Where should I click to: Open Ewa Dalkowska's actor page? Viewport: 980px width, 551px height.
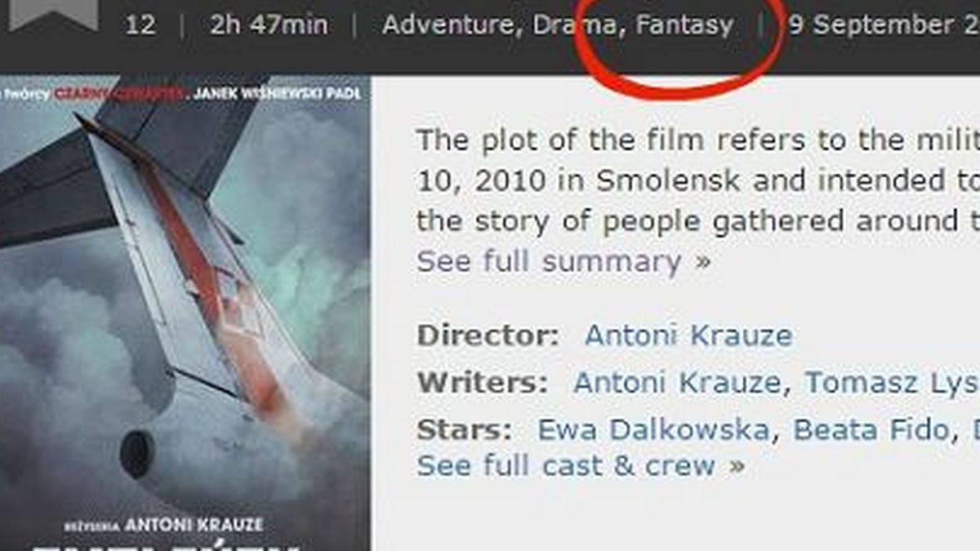point(653,430)
